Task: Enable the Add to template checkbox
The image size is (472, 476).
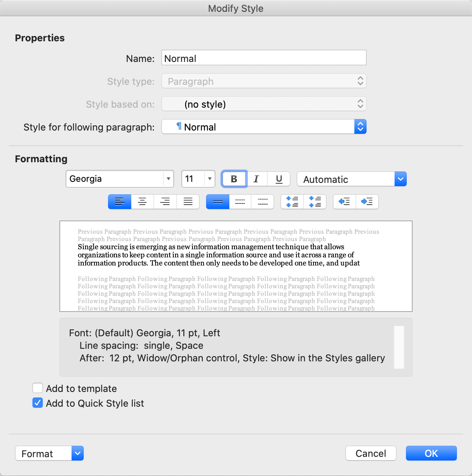Action: point(38,388)
